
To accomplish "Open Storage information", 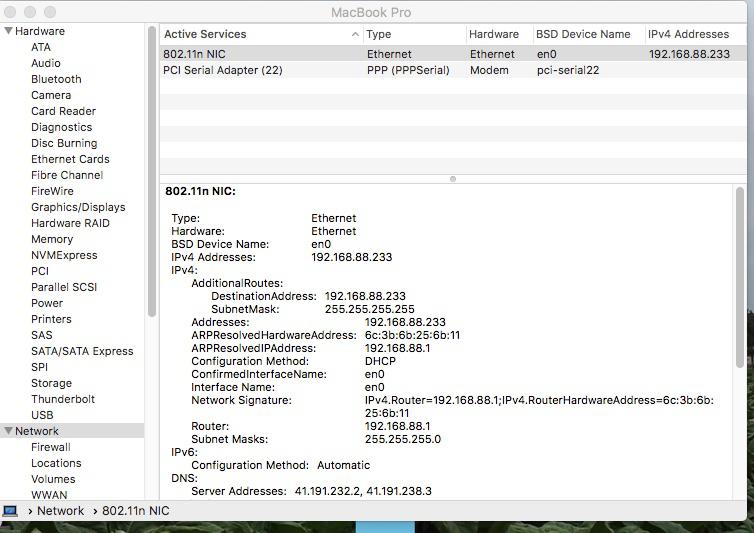I will [x=51, y=383].
